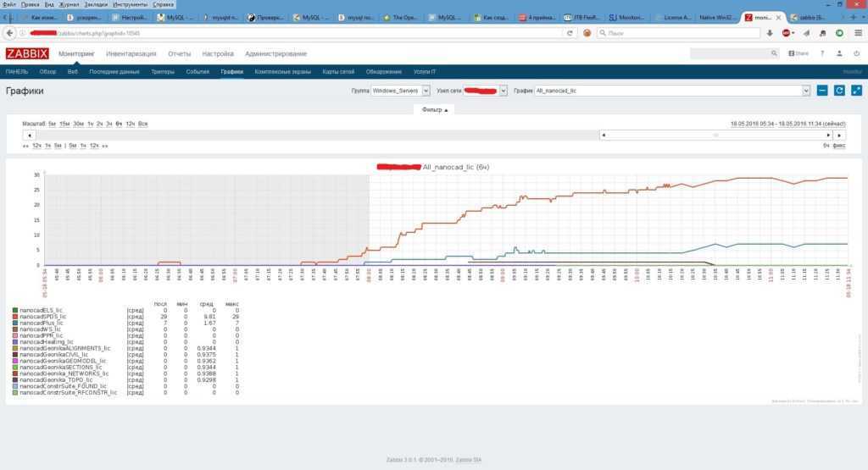This screenshot has width=868, height=470.
Task: Open a new browser tab with plus
Action: [x=853, y=18]
